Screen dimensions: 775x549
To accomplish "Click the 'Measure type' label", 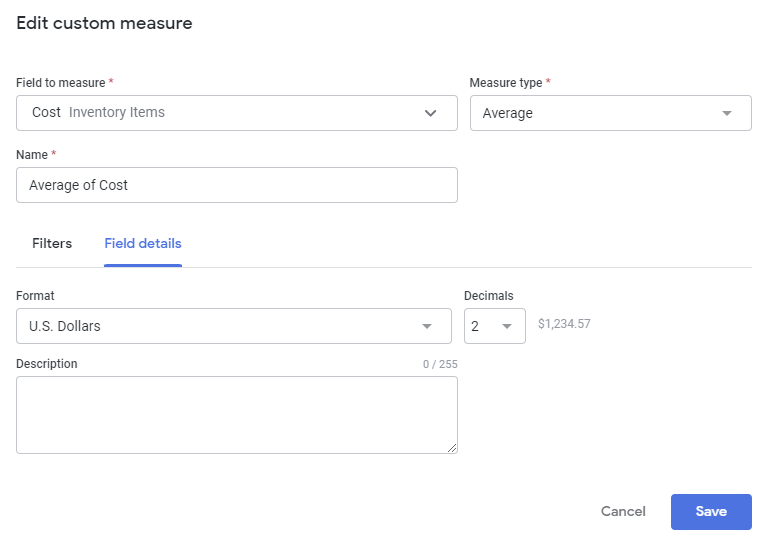I will click(507, 82).
